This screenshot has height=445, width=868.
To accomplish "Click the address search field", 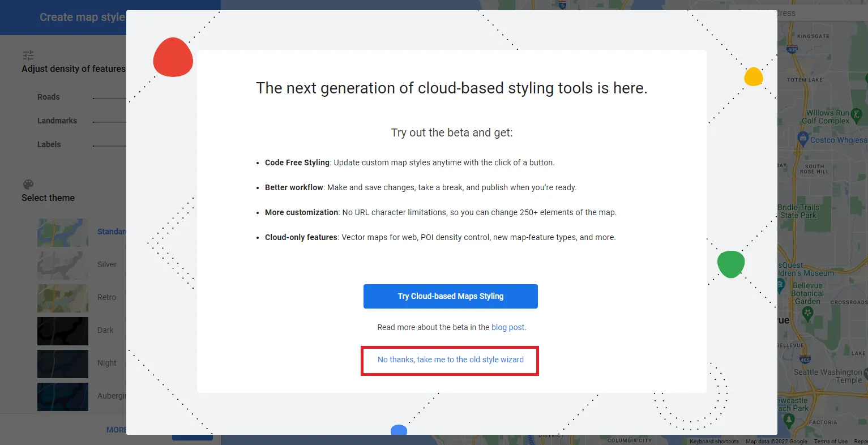I will [822, 12].
